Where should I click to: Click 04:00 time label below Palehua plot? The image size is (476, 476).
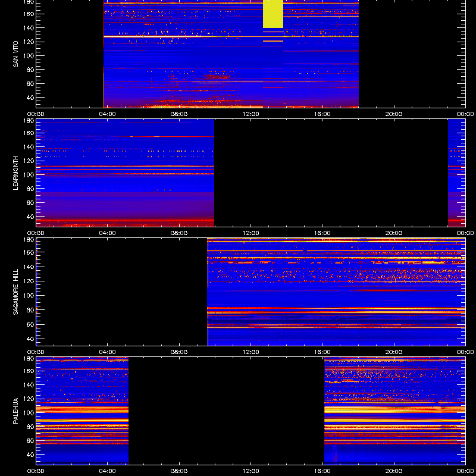pos(108,471)
